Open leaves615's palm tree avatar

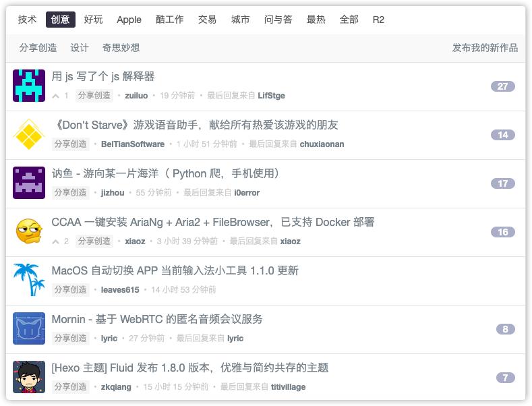point(29,280)
